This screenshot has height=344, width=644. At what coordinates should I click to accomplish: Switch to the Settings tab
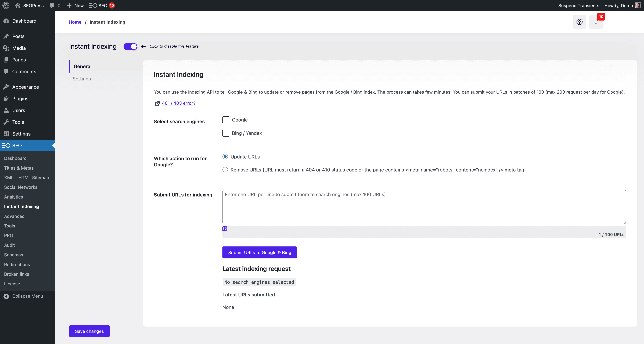(82, 79)
